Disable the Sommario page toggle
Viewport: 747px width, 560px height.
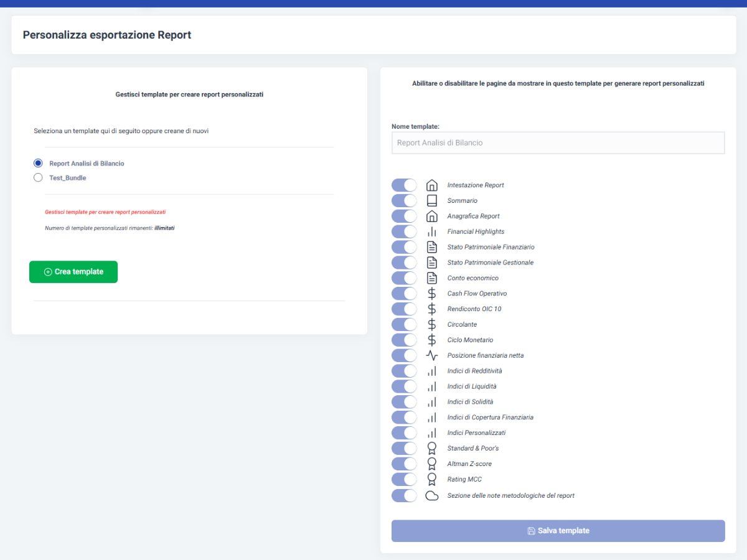coord(404,201)
